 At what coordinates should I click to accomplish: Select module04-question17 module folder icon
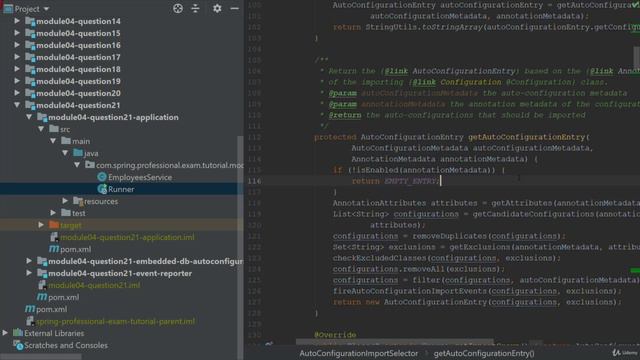coord(30,57)
